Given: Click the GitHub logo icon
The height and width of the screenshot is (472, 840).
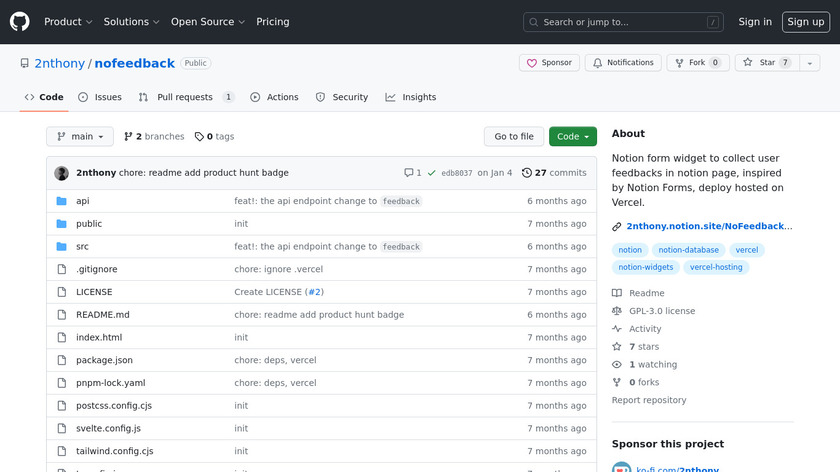Looking at the screenshot, I should [x=20, y=21].
